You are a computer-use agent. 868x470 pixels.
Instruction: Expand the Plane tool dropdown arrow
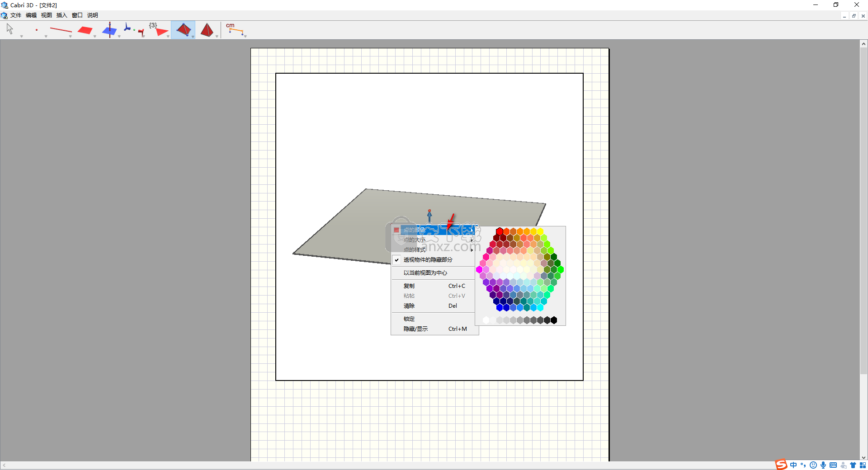click(x=94, y=36)
